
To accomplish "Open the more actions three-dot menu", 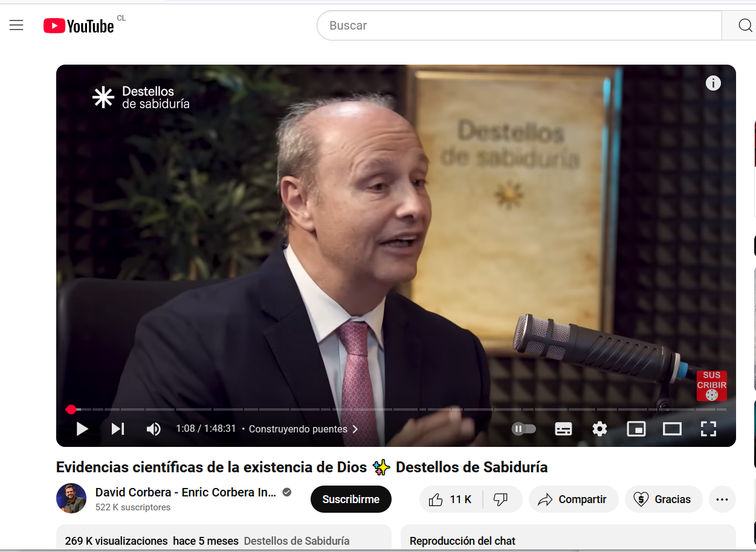I will pyautogui.click(x=722, y=499).
